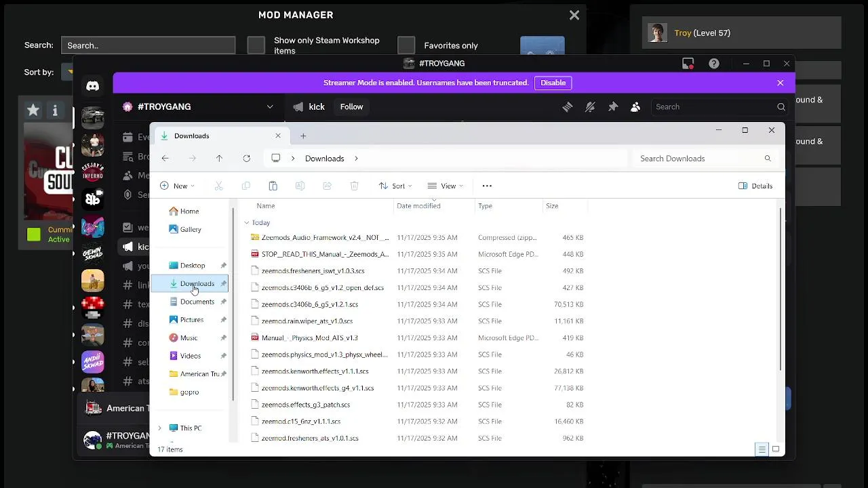Open the New dropdown in Explorer
868x488 pixels.
point(177,186)
